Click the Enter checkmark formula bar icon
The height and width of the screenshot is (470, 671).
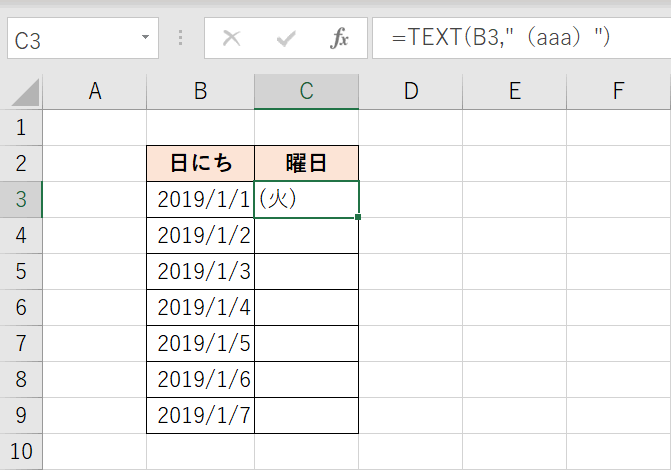[x=286, y=39]
